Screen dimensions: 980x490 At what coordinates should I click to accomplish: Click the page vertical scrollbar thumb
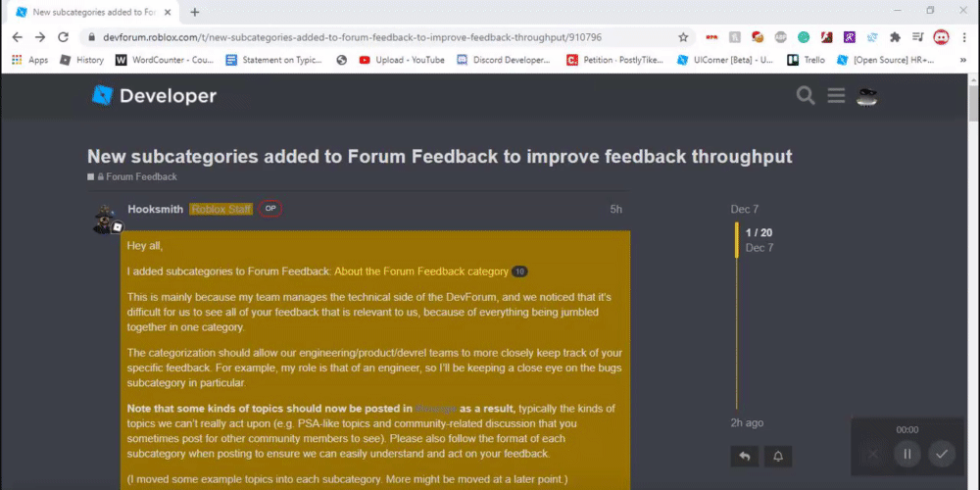click(x=974, y=105)
